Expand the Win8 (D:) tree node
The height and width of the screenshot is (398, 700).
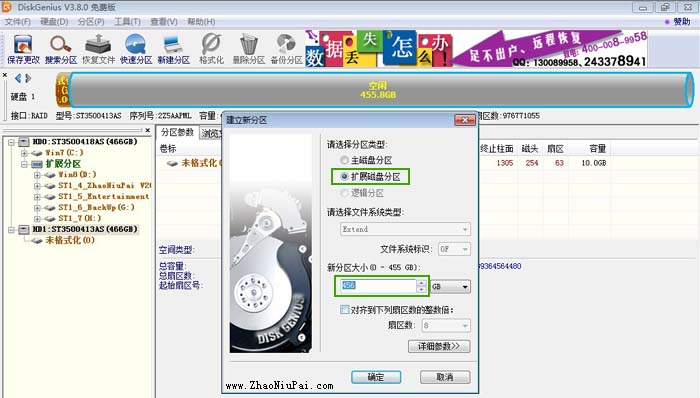[38, 175]
